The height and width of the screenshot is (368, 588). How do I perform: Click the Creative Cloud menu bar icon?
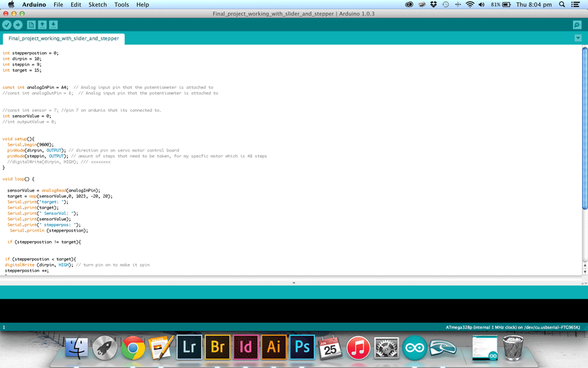[x=409, y=5]
